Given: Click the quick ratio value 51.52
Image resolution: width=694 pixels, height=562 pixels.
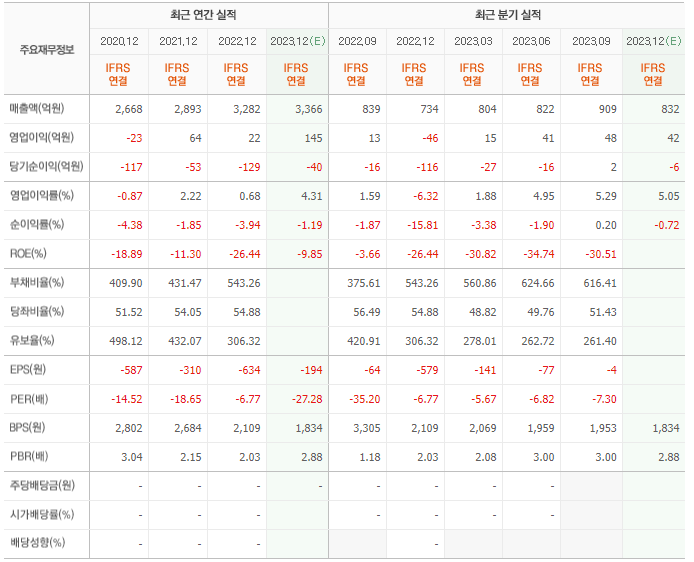Looking at the screenshot, I should click(x=129, y=312).
